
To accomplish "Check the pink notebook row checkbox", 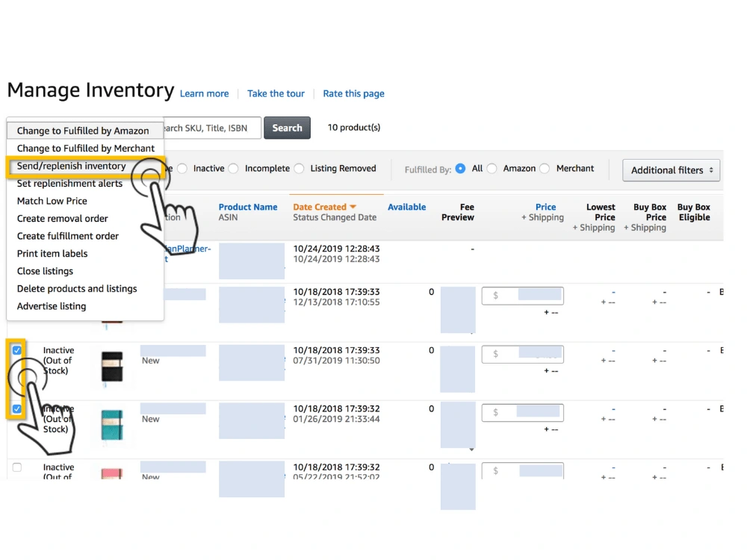I will click(x=17, y=467).
